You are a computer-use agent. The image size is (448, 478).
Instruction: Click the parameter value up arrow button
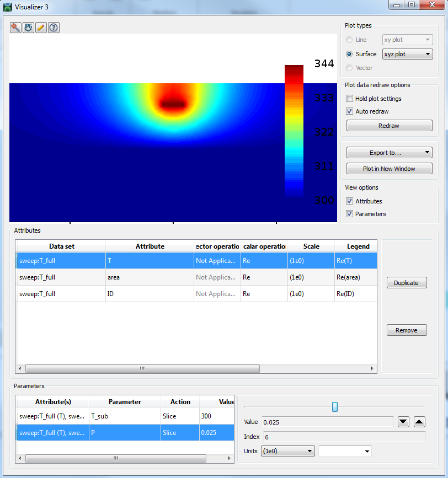coord(419,422)
